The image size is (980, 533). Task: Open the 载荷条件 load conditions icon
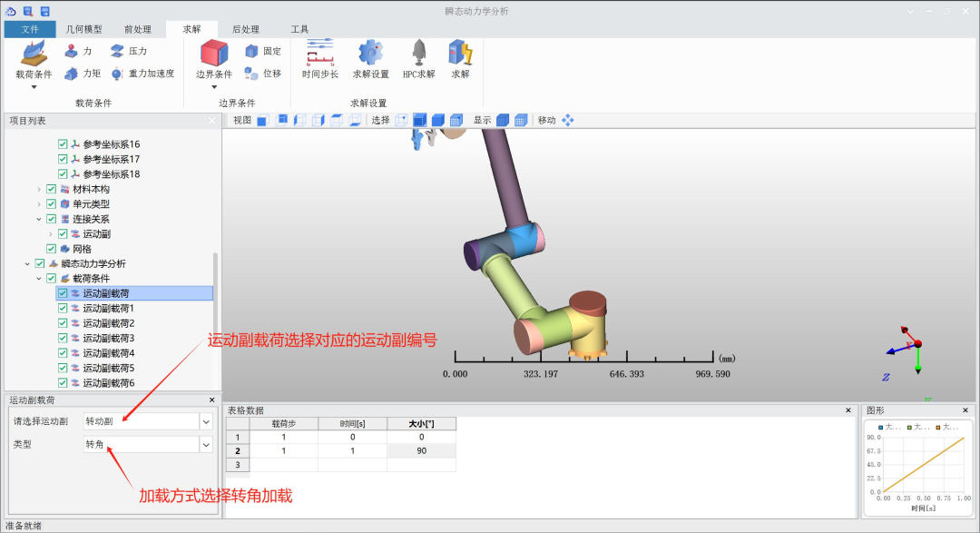(x=34, y=54)
